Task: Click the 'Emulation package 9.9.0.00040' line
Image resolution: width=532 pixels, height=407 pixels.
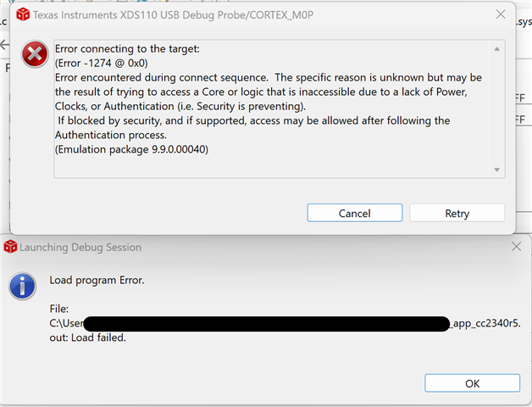Action: [131, 149]
